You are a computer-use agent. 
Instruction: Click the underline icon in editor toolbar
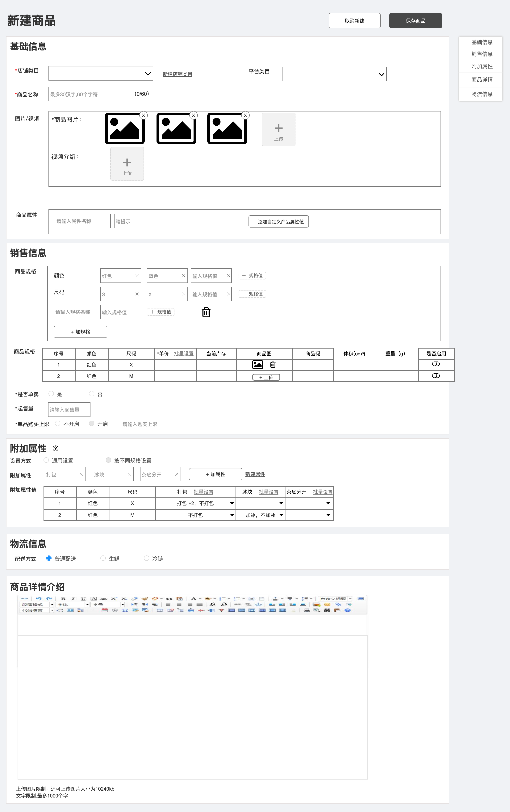83,599
